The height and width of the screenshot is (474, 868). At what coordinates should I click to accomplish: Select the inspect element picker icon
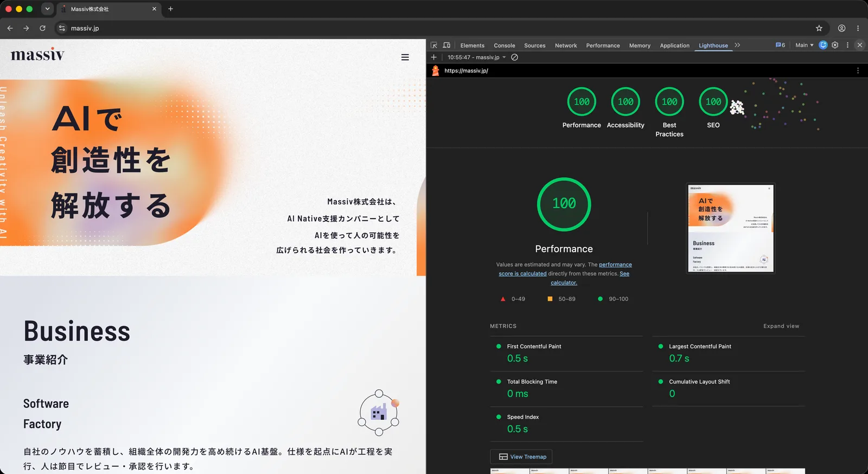pyautogui.click(x=434, y=46)
